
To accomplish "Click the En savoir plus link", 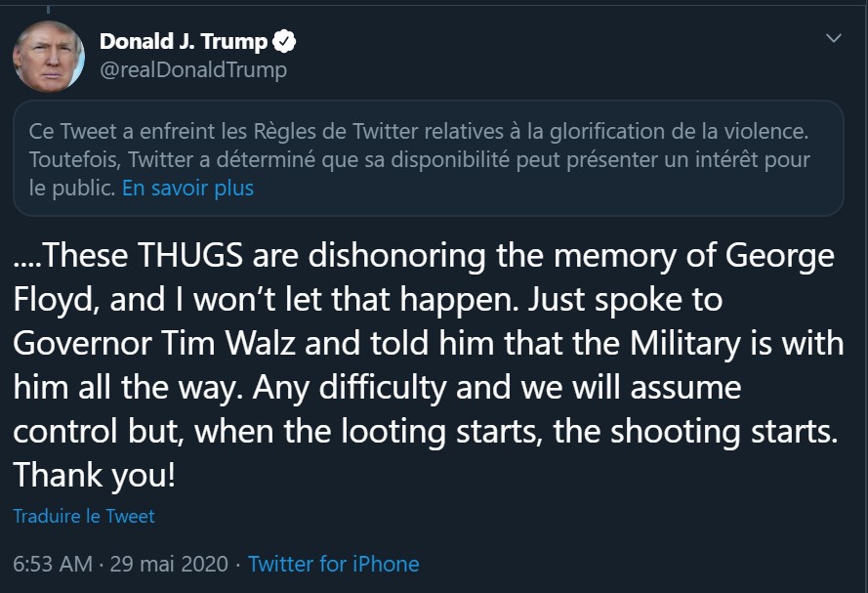I will 187,188.
